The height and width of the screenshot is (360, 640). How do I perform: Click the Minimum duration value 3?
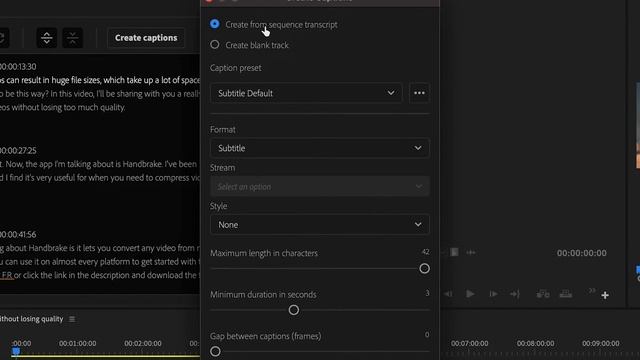(x=427, y=293)
